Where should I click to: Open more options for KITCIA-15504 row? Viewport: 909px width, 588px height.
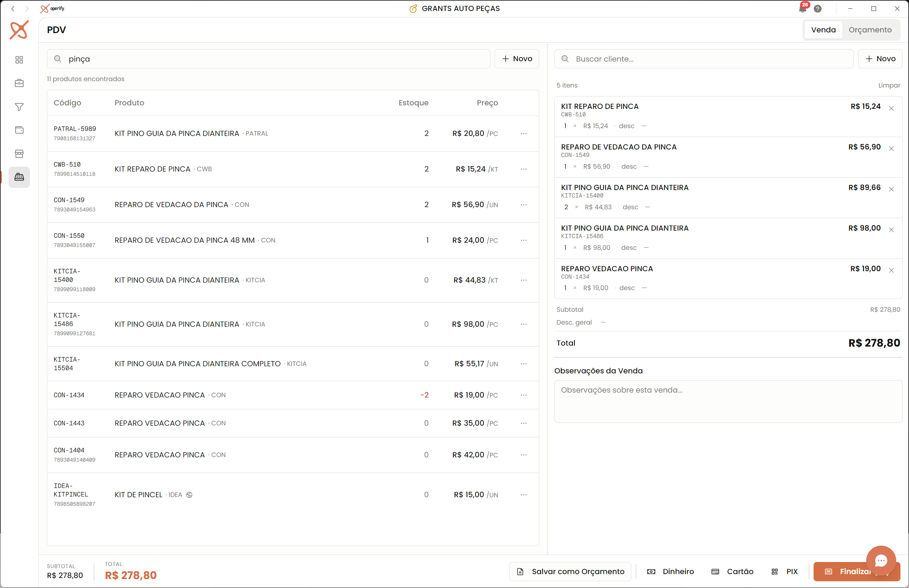pyautogui.click(x=524, y=363)
